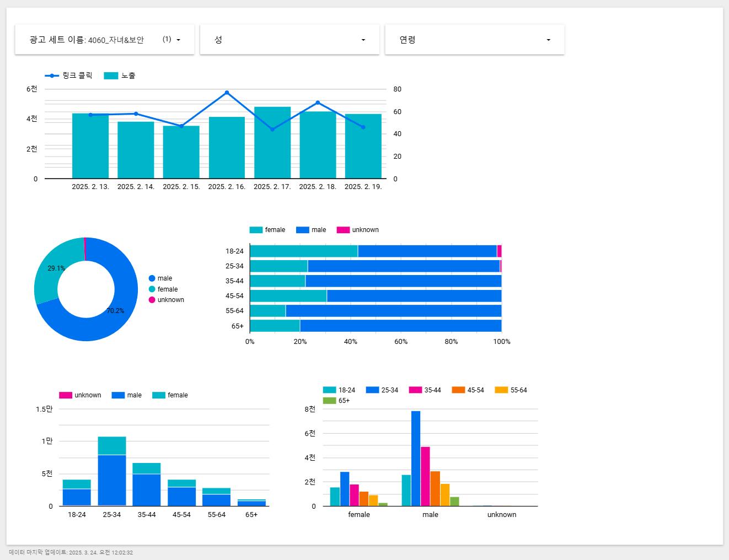Select the 노출 bar for 2025. 2. 17.
The image size is (729, 560).
(272, 143)
